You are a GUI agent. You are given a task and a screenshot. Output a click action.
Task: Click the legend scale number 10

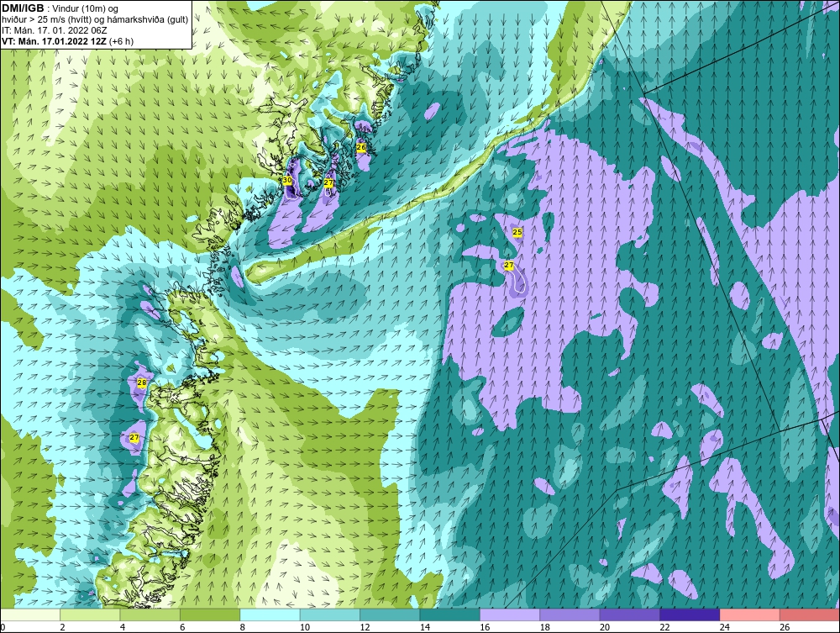[x=305, y=628]
